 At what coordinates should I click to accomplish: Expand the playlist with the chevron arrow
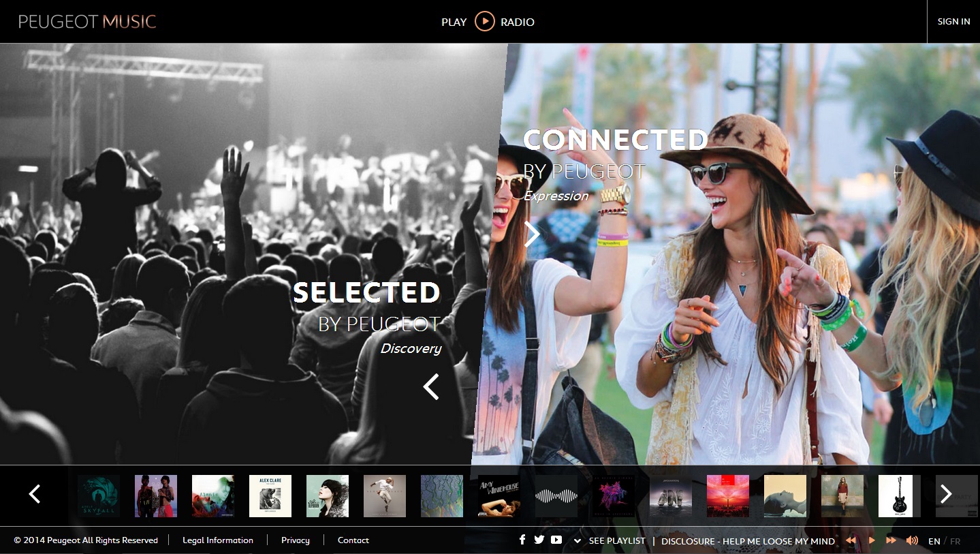tap(578, 541)
